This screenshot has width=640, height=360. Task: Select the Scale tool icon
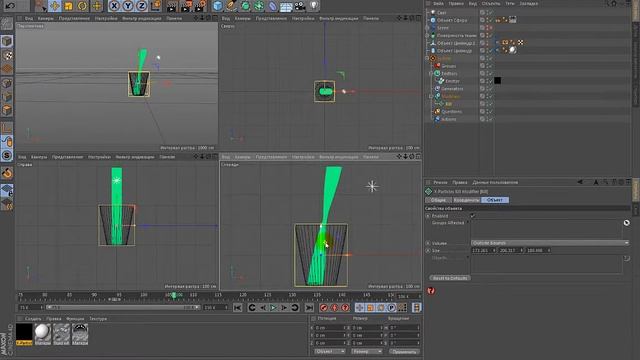[x=69, y=6]
